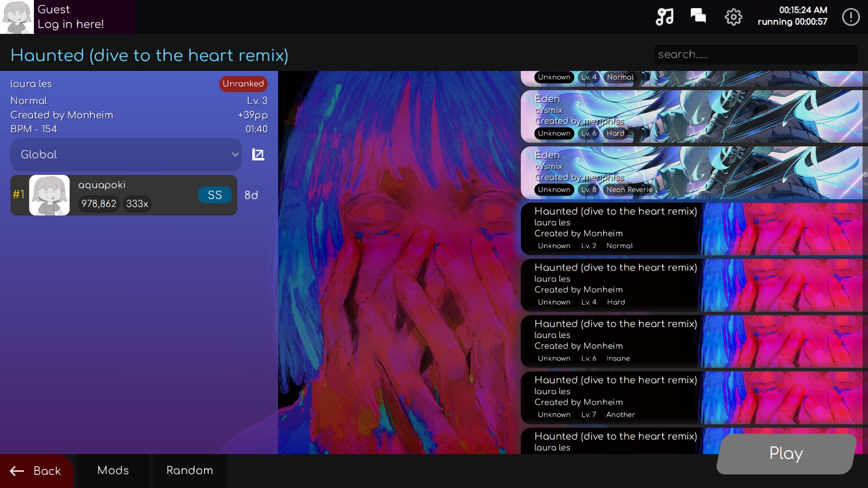
Task: Click the Play button
Action: (x=786, y=454)
